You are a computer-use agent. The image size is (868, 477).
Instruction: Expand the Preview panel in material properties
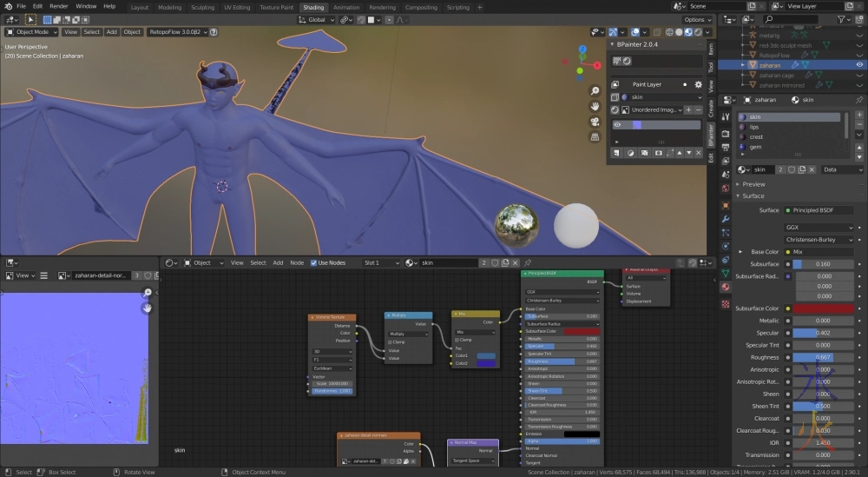[x=753, y=184]
